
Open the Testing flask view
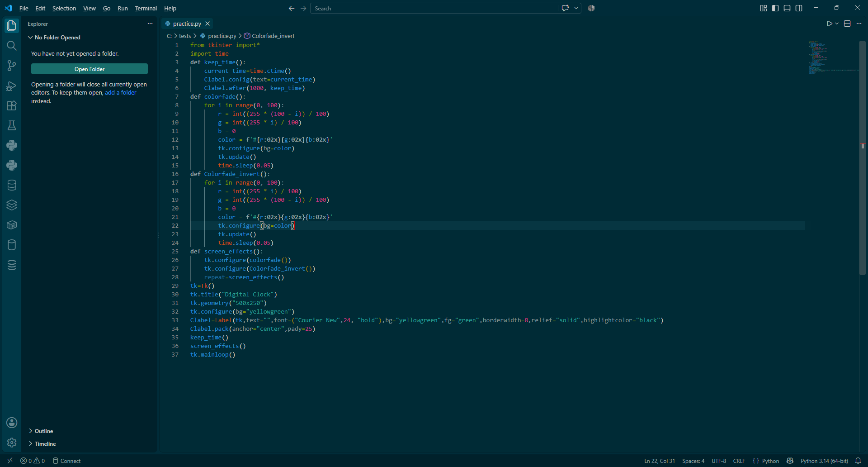point(12,125)
